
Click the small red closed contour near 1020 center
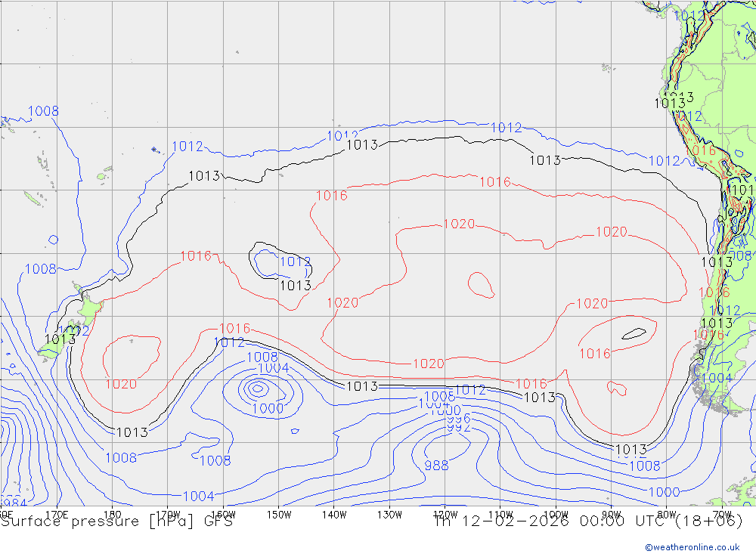click(481, 283)
